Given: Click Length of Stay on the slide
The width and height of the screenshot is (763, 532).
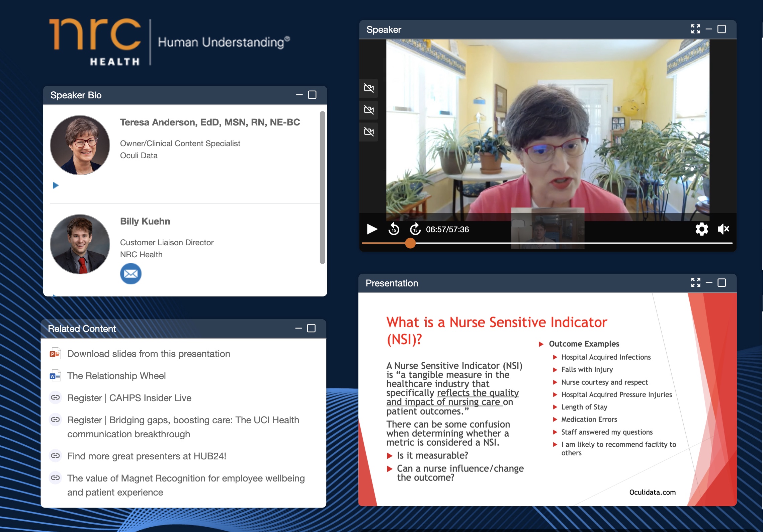Looking at the screenshot, I should pyautogui.click(x=584, y=407).
